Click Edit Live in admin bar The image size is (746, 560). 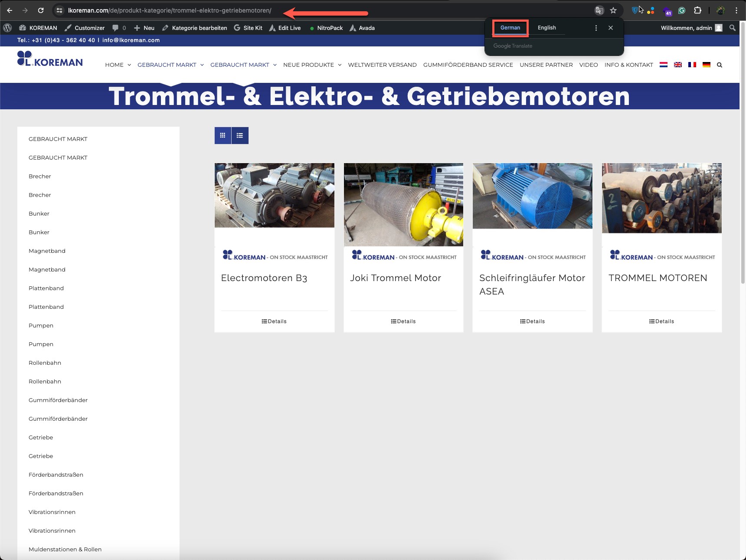pyautogui.click(x=285, y=28)
